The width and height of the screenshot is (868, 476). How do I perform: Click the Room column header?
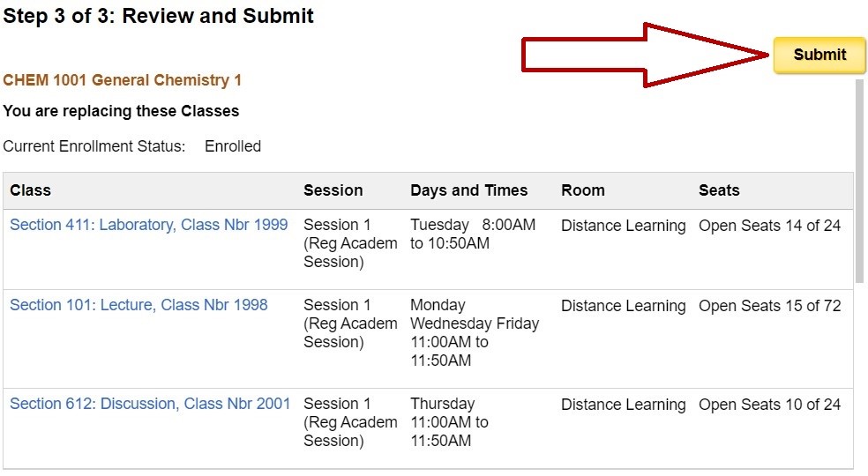[582, 190]
